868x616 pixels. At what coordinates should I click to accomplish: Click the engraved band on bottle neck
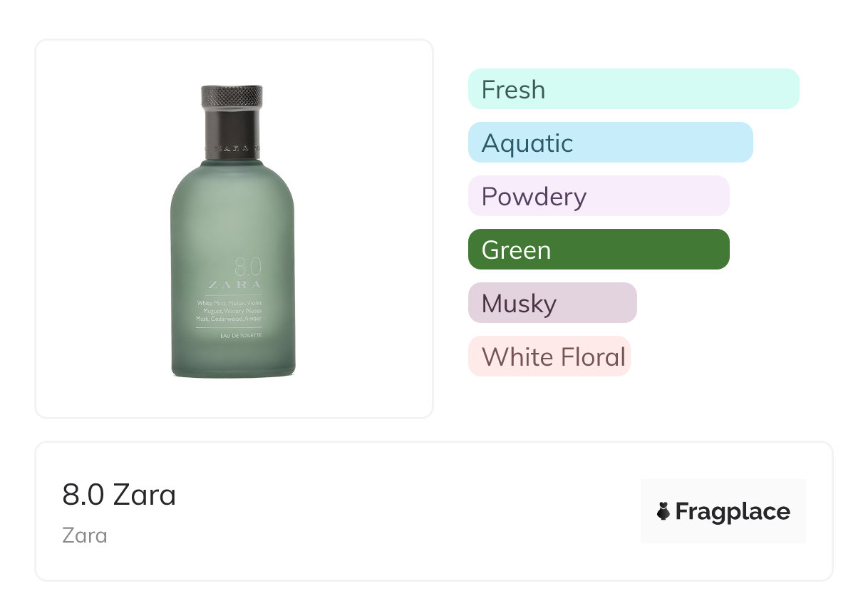click(232, 150)
